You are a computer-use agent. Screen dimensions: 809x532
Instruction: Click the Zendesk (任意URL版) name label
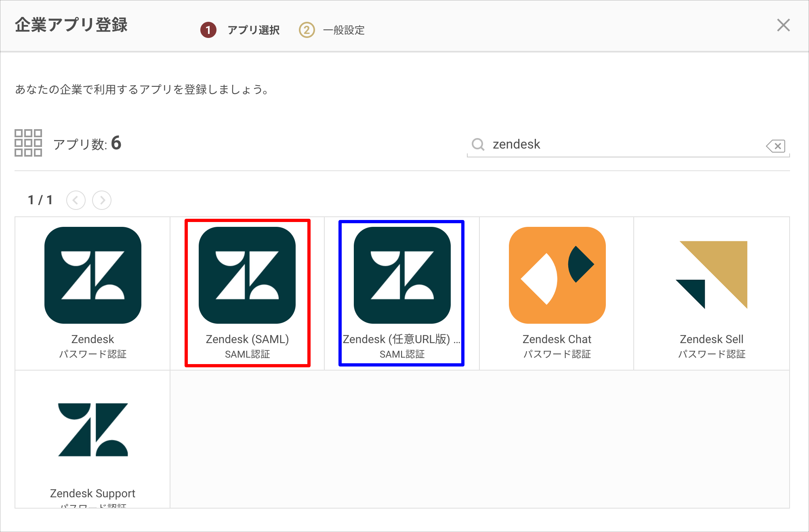401,339
